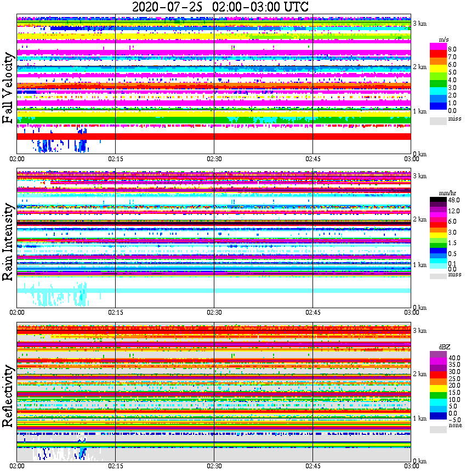Click the "48.0" value in mm/hr legend

(x=454, y=200)
